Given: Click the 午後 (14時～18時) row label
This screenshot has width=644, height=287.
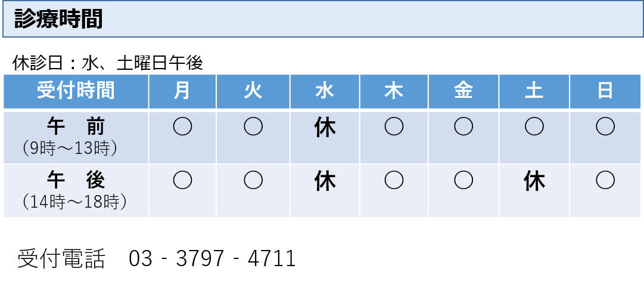Looking at the screenshot, I should [76, 191].
